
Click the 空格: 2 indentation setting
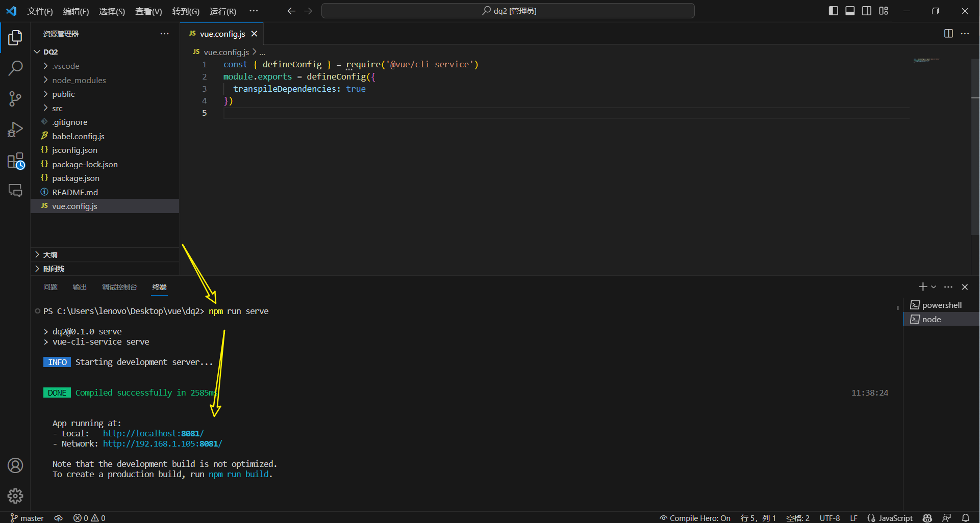tap(798, 518)
